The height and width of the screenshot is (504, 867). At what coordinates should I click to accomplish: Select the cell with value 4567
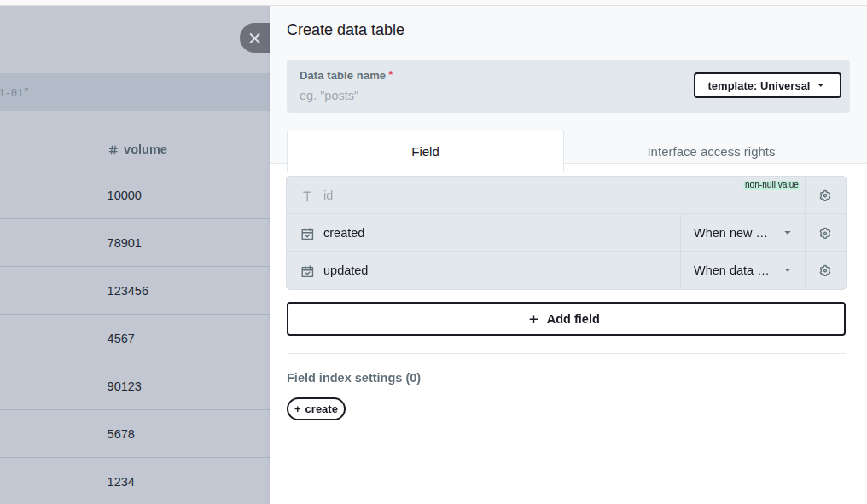(120, 339)
